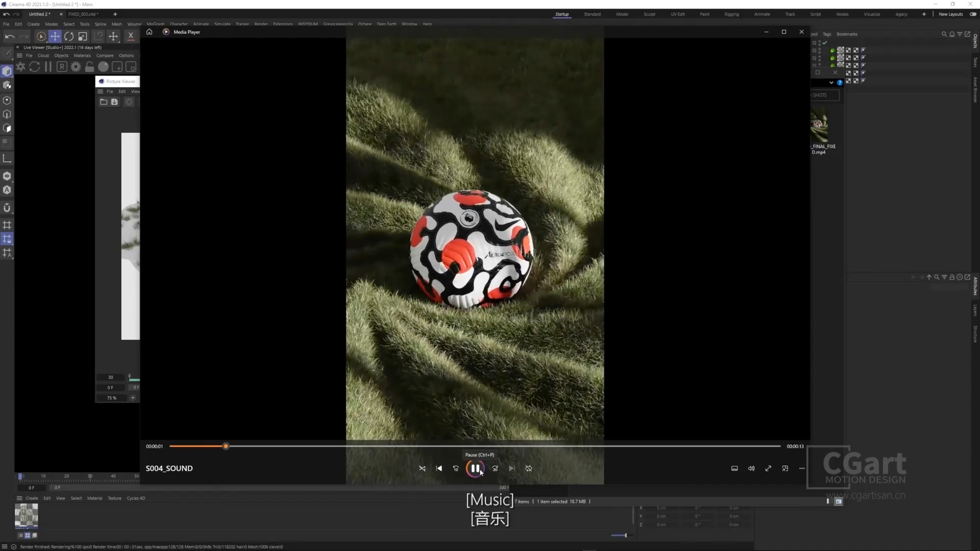Open Objects tab Bookmarks
This screenshot has height=551, width=980.
coord(847,34)
